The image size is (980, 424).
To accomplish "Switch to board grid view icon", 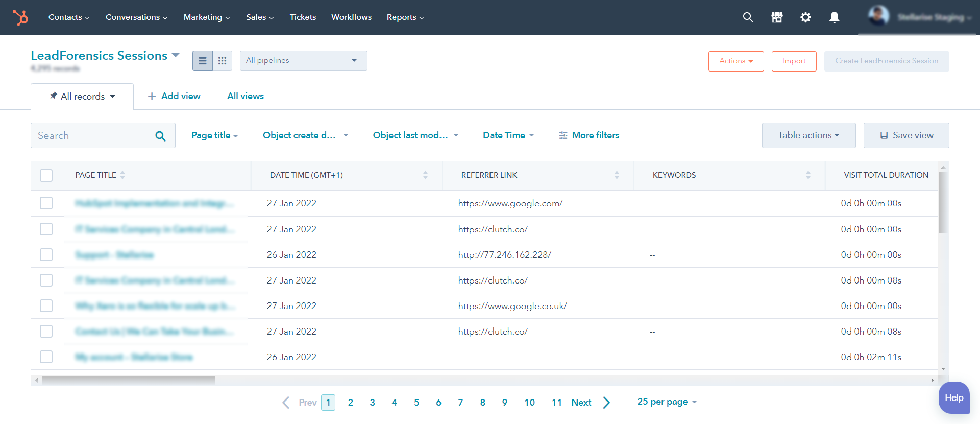I will (x=222, y=61).
